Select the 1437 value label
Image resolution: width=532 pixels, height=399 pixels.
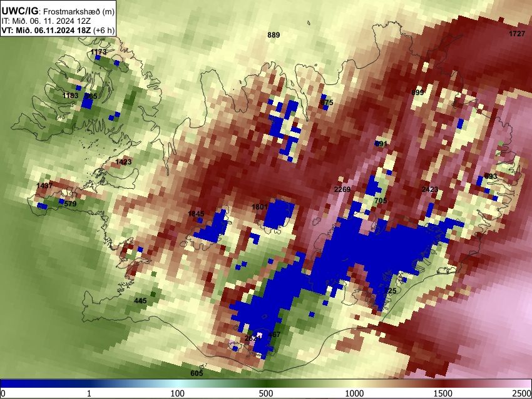44,186
